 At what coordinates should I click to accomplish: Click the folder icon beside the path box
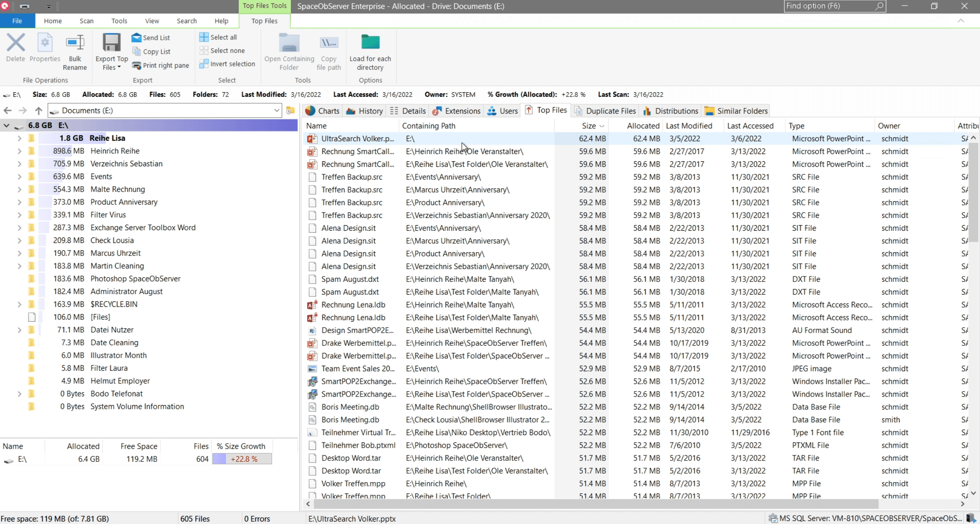point(290,110)
